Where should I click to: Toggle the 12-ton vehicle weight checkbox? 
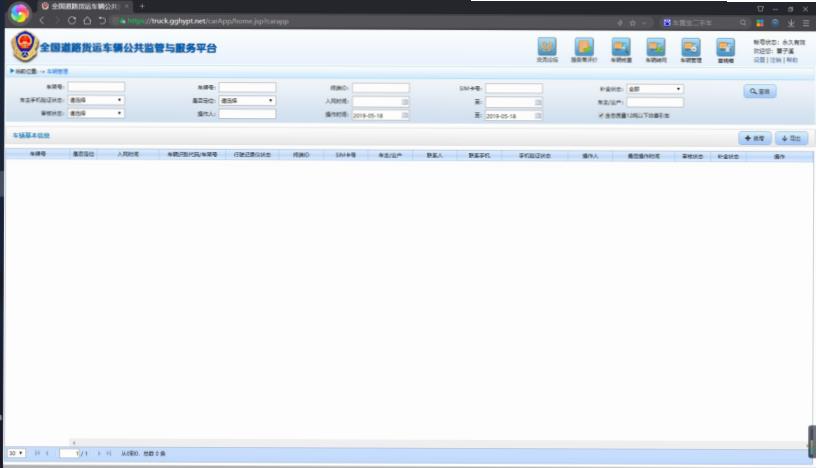pyautogui.click(x=600, y=115)
